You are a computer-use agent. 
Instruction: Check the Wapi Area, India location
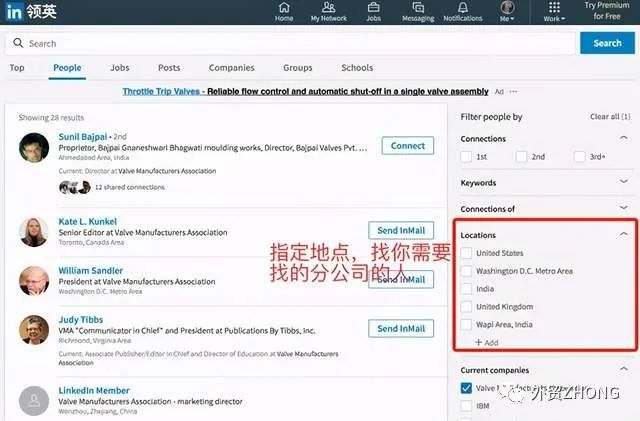(x=466, y=325)
